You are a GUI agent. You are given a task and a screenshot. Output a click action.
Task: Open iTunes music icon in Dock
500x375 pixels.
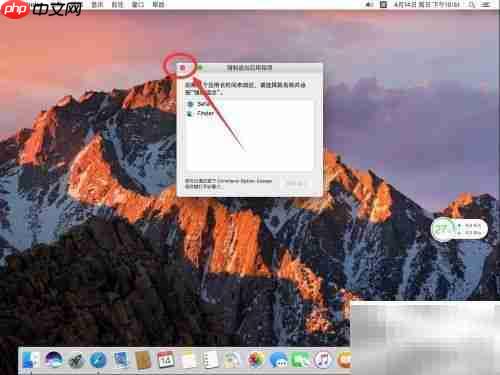(x=323, y=360)
